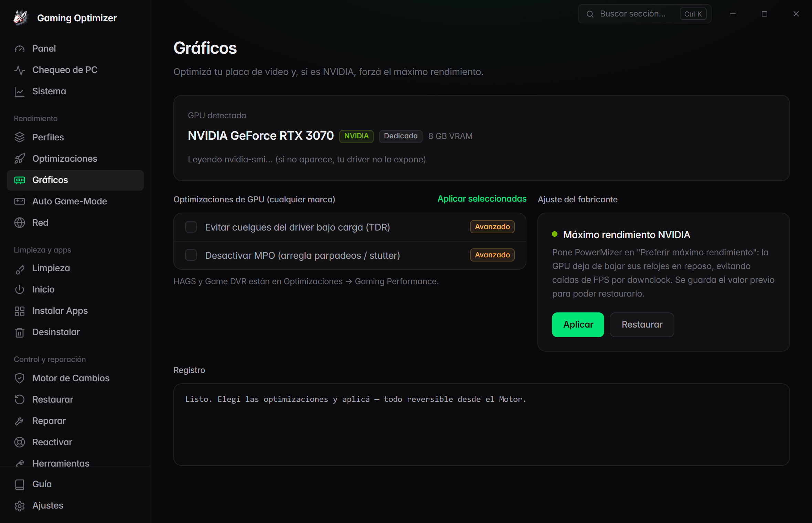Screen dimensions: 812x523
Task: Click Aplicar seleccionadas link
Action: [x=482, y=199]
